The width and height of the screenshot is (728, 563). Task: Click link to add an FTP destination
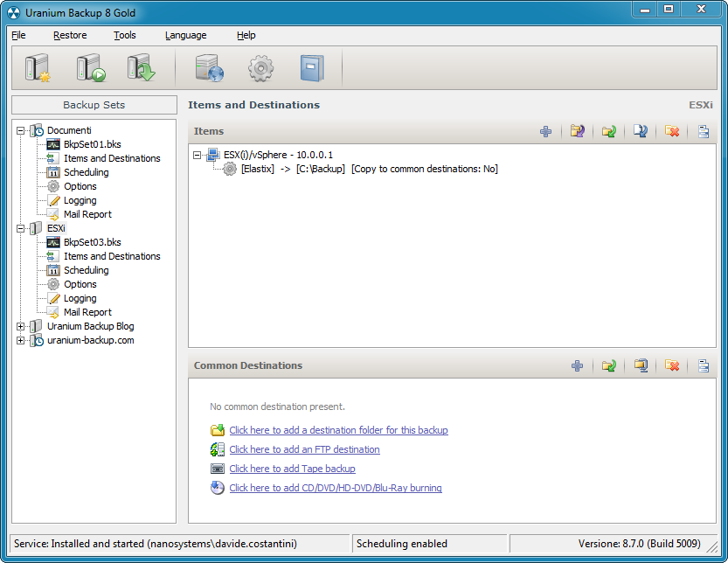tap(304, 449)
